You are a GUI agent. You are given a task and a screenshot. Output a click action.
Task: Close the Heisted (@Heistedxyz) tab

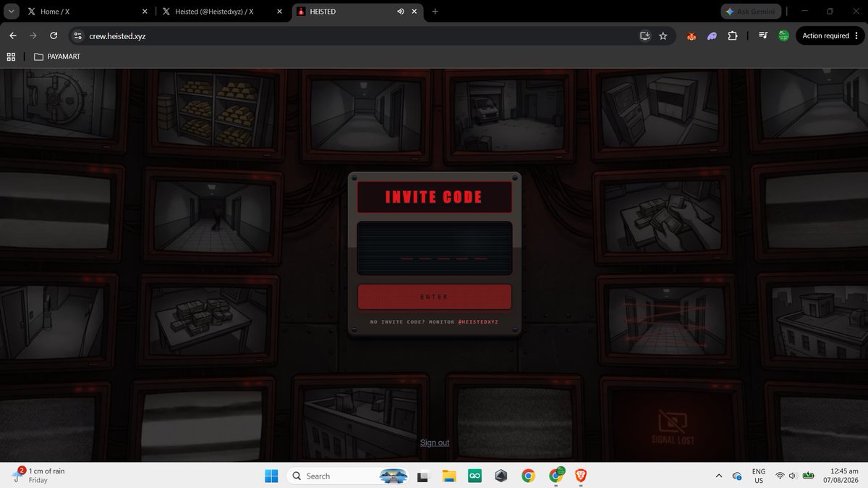(281, 12)
